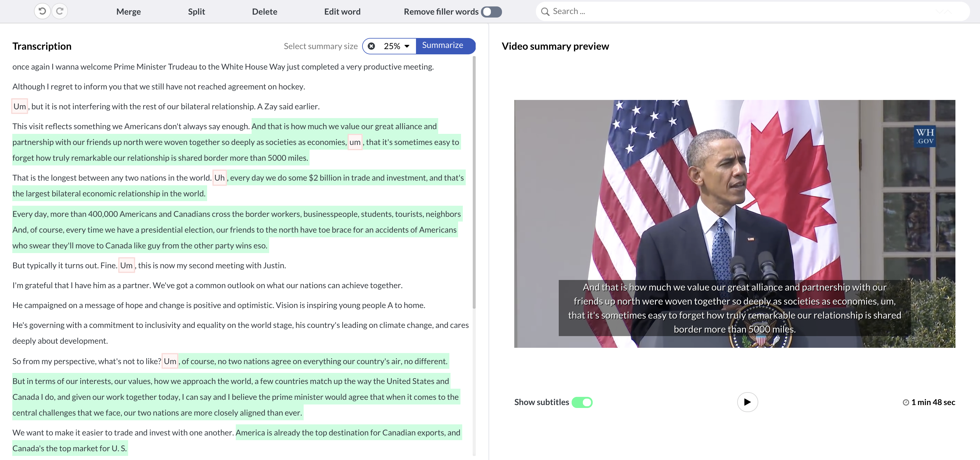
Task: Click the WH.GOV logo in video
Action: (x=924, y=136)
